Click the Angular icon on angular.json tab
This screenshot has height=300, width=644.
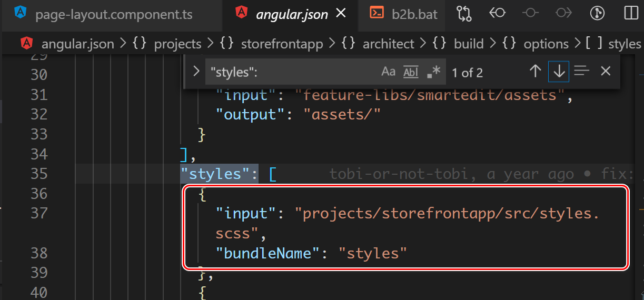[x=242, y=13]
